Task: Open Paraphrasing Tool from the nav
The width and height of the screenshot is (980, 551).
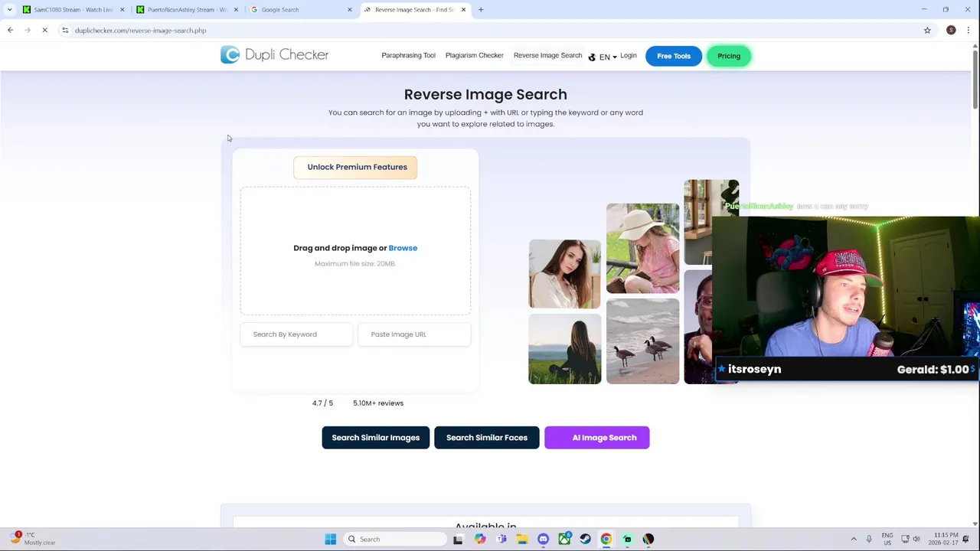Action: [408, 56]
